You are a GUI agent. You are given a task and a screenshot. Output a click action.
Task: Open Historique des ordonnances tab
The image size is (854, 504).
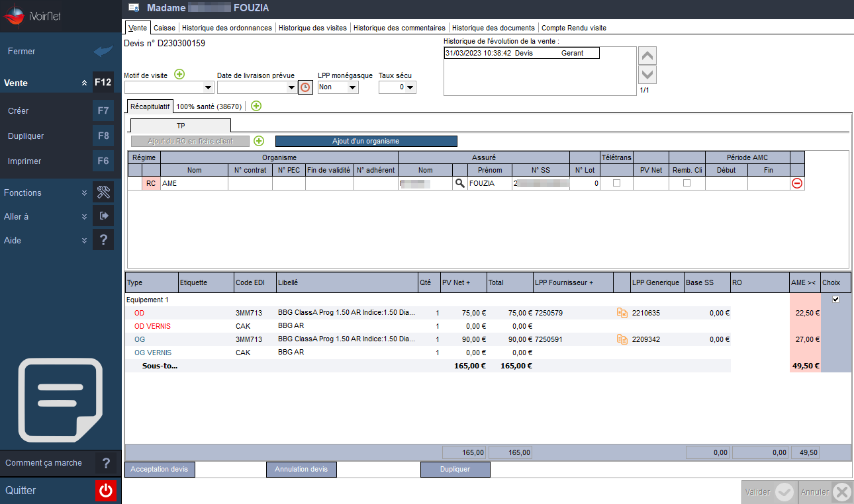(227, 28)
